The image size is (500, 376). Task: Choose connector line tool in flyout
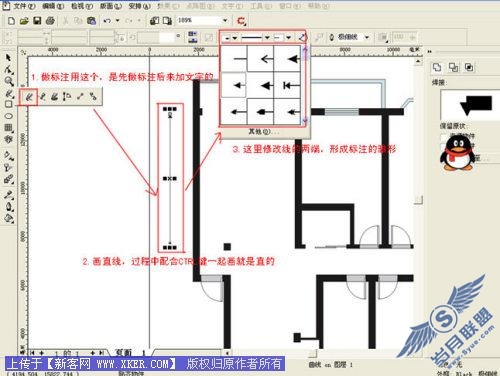(80, 97)
